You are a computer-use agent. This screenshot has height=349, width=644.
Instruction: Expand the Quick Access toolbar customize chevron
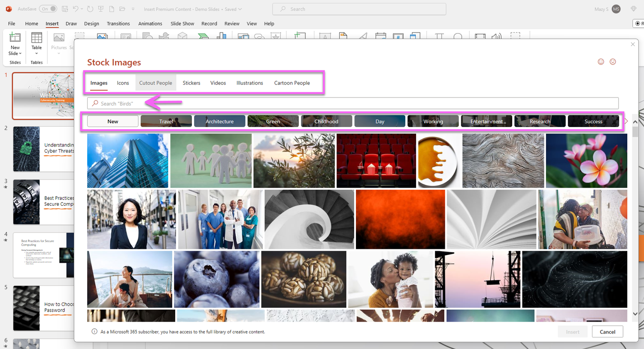point(133,9)
